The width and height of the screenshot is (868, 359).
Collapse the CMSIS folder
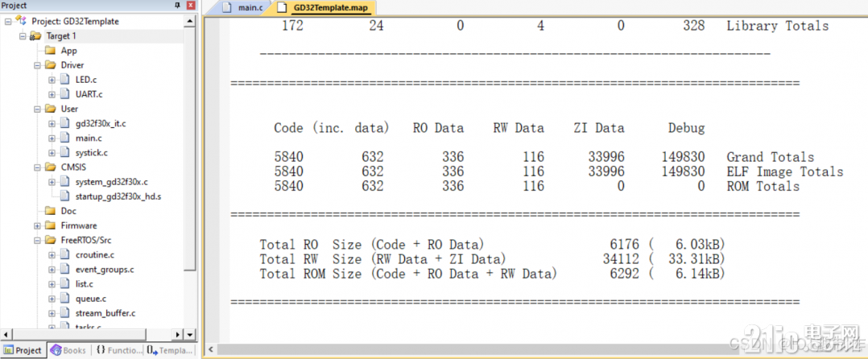tap(37, 167)
